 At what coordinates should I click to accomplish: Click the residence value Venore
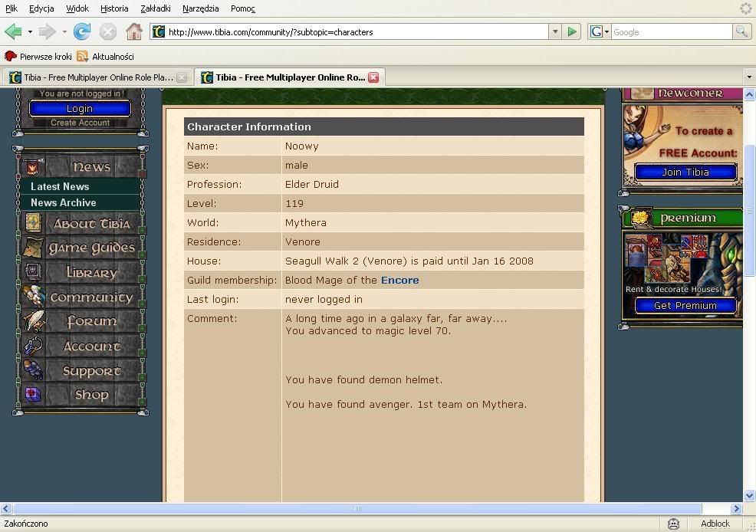coord(303,242)
